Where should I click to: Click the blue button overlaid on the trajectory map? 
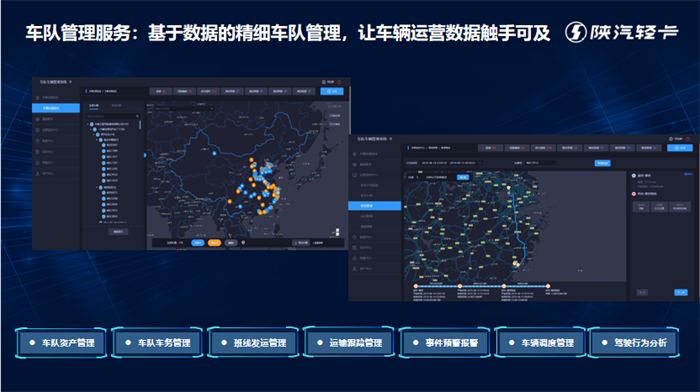(463, 177)
